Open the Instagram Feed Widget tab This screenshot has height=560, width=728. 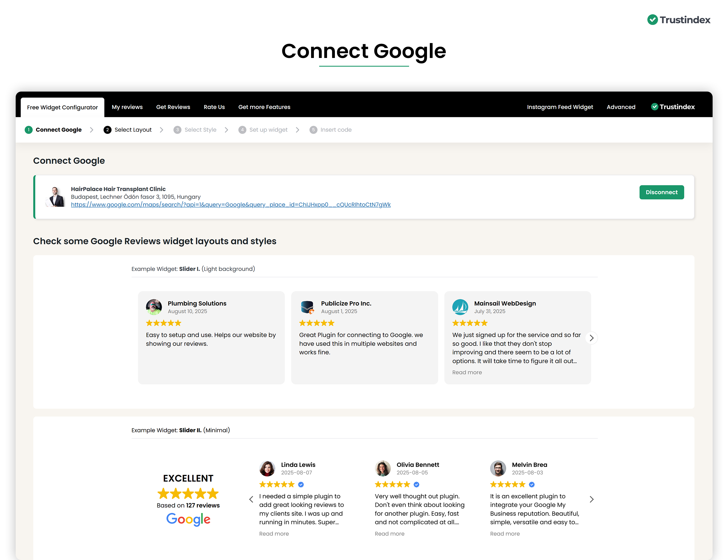pos(560,107)
